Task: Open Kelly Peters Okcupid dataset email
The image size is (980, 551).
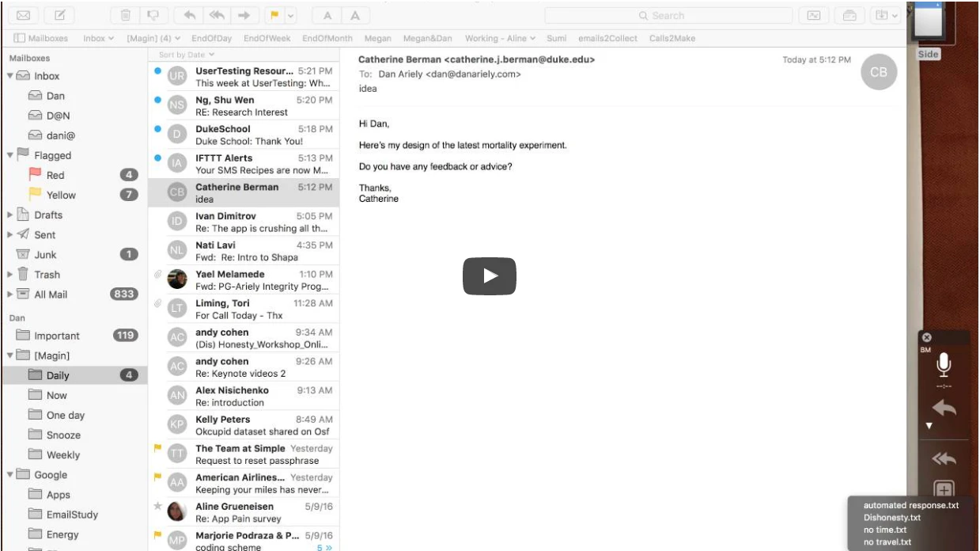Action: click(x=244, y=425)
